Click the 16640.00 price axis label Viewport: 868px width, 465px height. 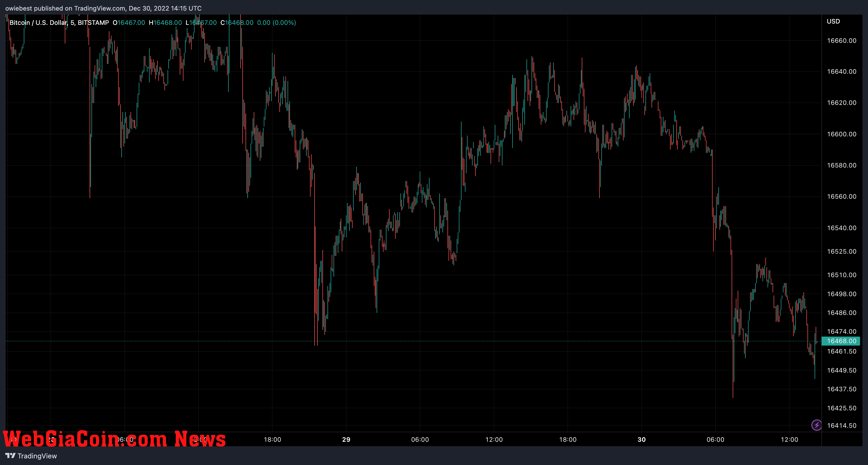click(841, 71)
